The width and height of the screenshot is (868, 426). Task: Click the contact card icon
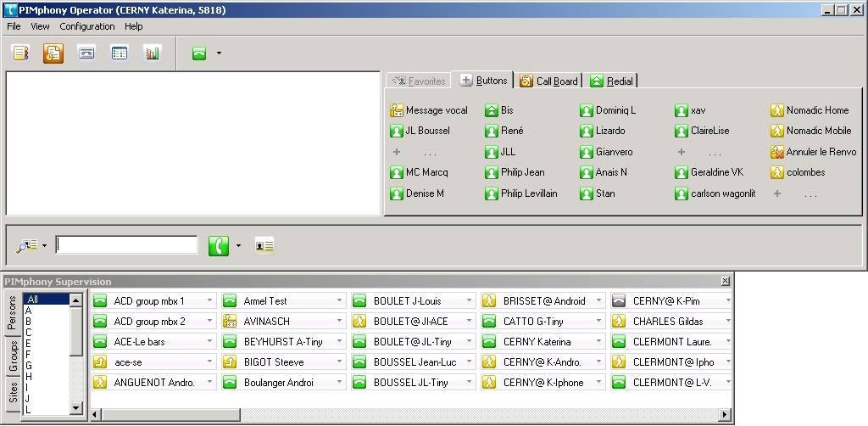pyautogui.click(x=264, y=245)
